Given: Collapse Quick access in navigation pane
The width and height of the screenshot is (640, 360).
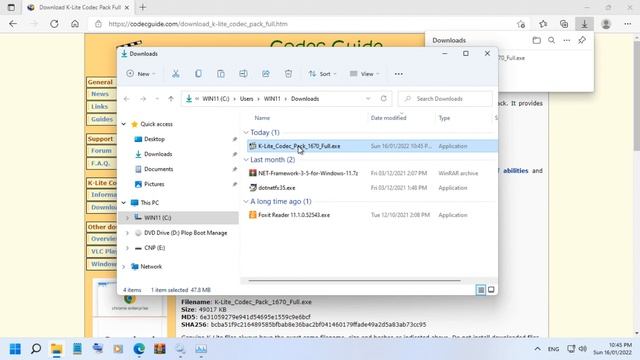Looking at the screenshot, I should click(124, 124).
